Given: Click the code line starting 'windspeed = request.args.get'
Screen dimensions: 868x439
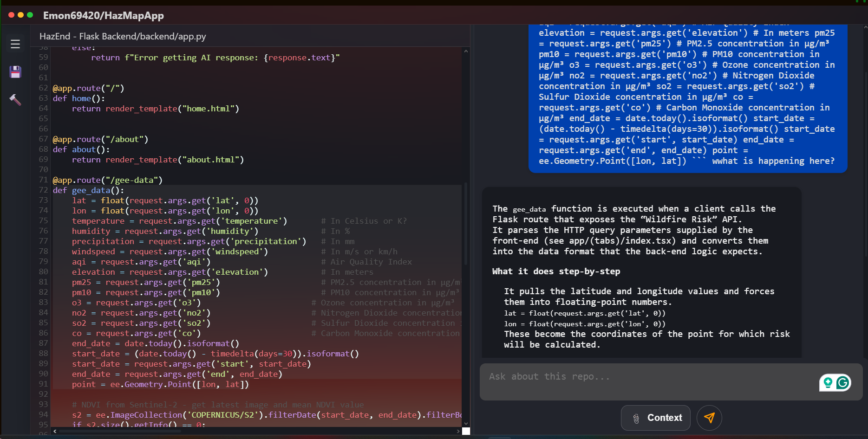Looking at the screenshot, I should point(170,252).
